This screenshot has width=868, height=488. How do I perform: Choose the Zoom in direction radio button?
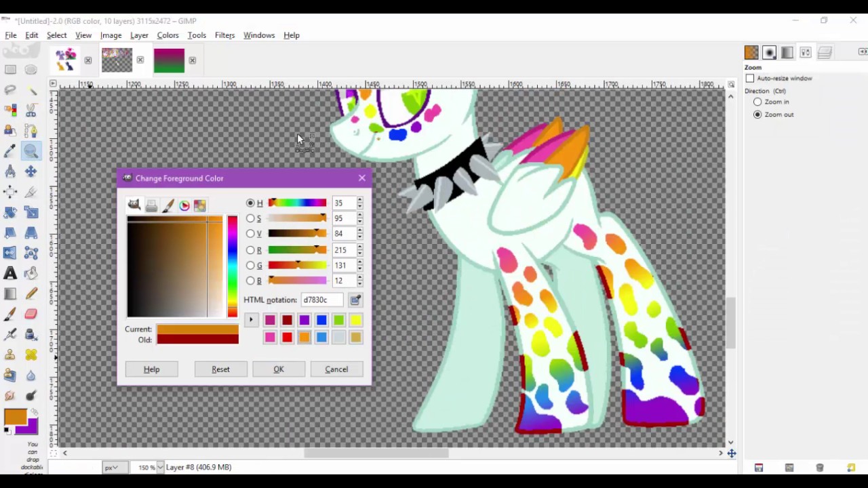click(757, 102)
